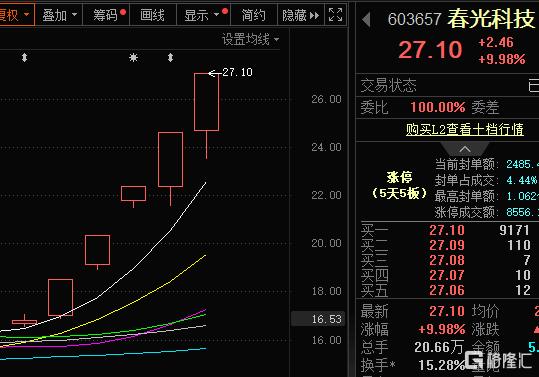Click the sun-shaped event marker above the chart
The height and width of the screenshot is (377, 539).
pyautogui.click(x=133, y=57)
